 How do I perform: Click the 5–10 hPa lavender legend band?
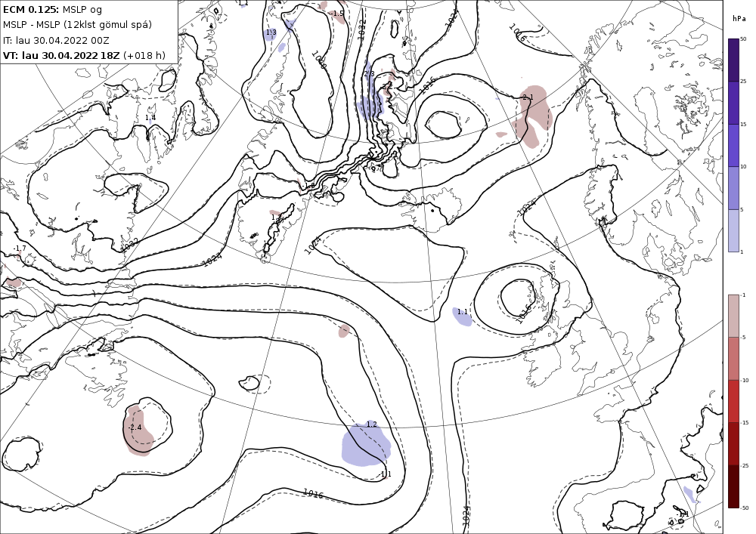[x=733, y=188]
